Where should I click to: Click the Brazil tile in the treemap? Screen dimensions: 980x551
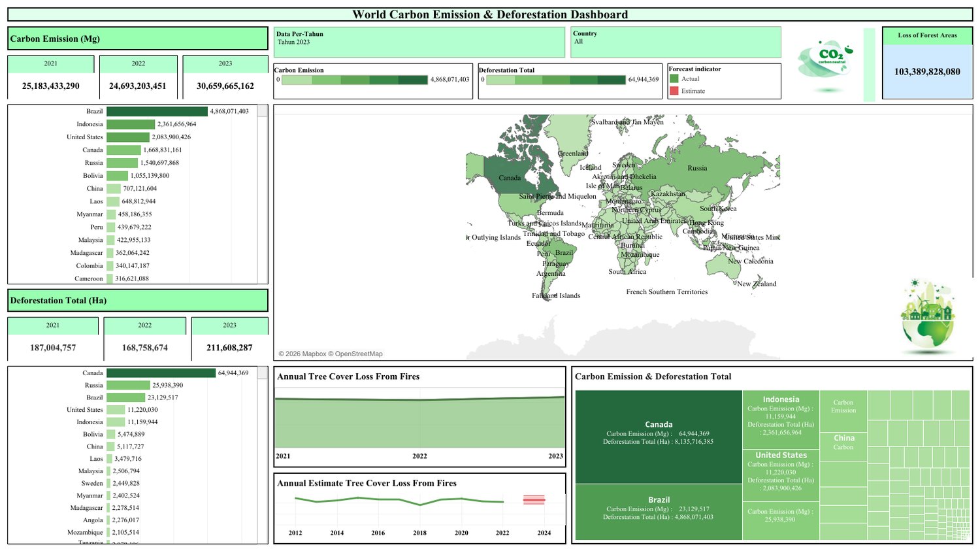pyautogui.click(x=659, y=512)
